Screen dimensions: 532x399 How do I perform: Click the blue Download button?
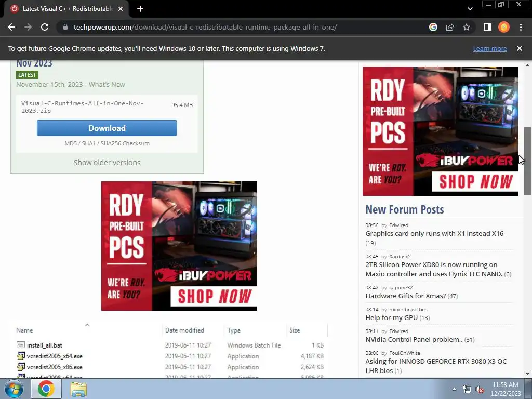click(107, 128)
